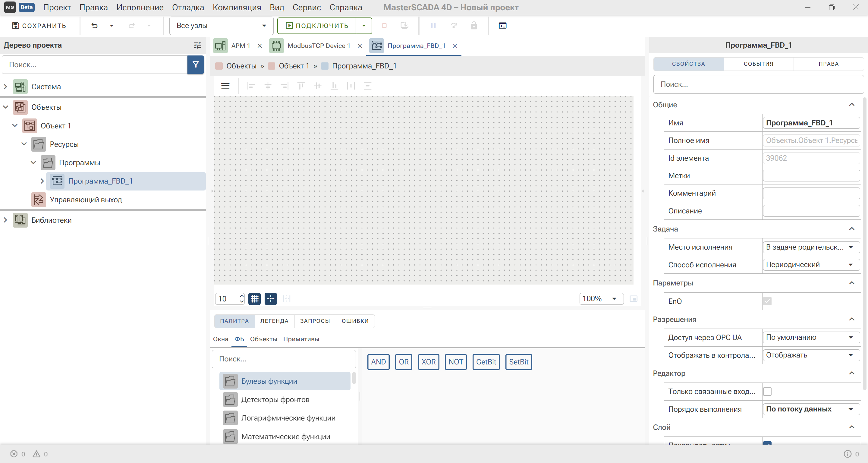Expand the Система tree node

(5, 87)
